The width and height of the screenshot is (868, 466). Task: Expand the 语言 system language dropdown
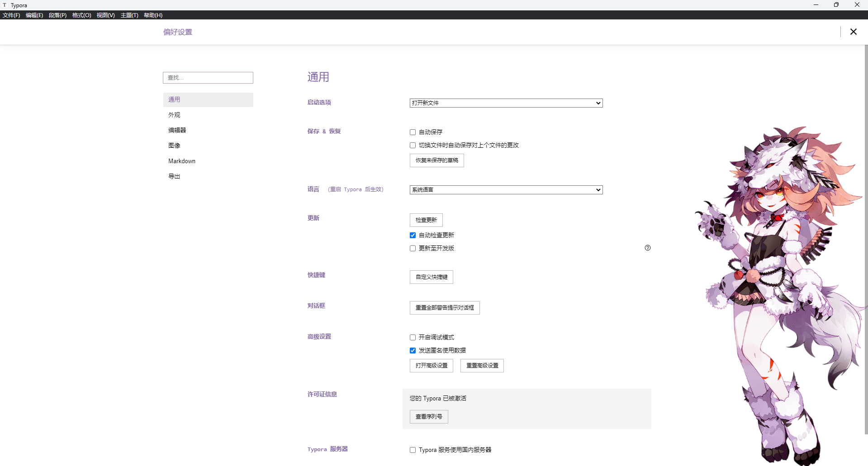[x=506, y=190]
